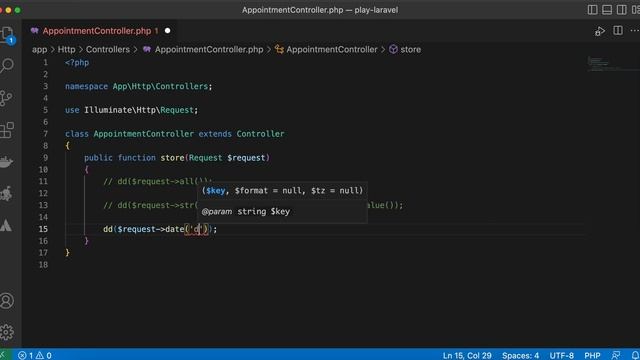Click the '$key' parameter in signature tooltip
Screen dimensions: 640x360
point(216,191)
